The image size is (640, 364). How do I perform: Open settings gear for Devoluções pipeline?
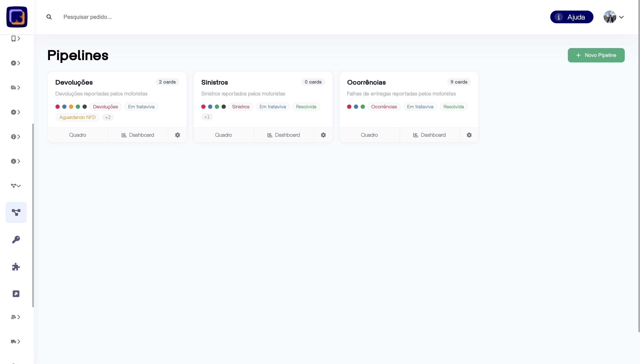click(x=177, y=135)
